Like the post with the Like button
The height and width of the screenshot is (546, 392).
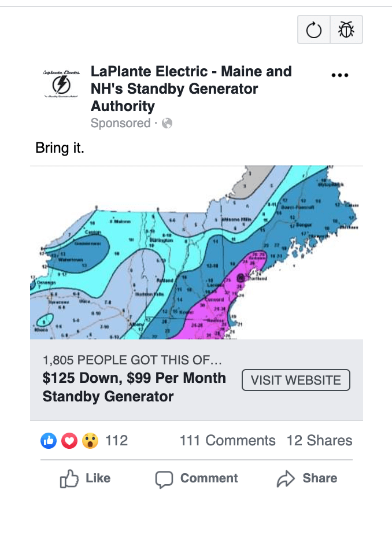pos(86,478)
